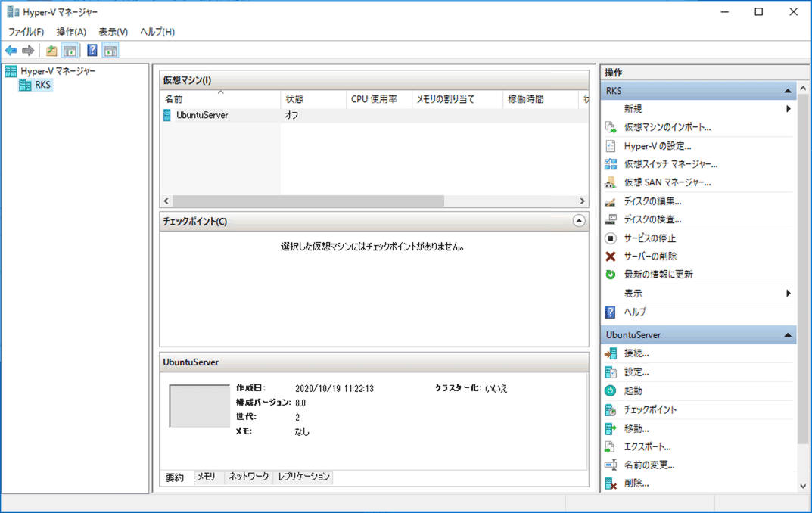Image resolution: width=812 pixels, height=513 pixels.
Task: Open the ヘルプ(H) menu
Action: click(157, 32)
